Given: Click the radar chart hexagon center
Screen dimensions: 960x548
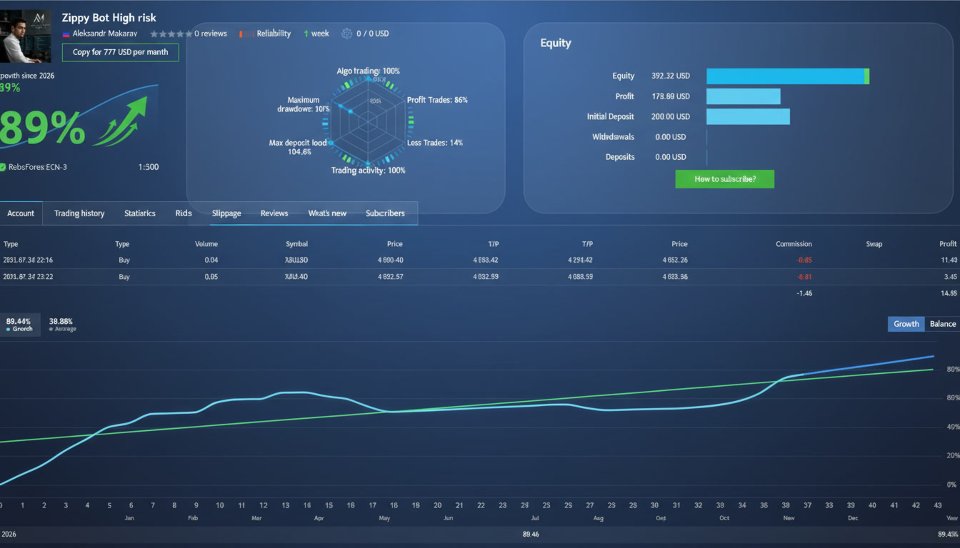Looking at the screenshot, I should pos(369,119).
